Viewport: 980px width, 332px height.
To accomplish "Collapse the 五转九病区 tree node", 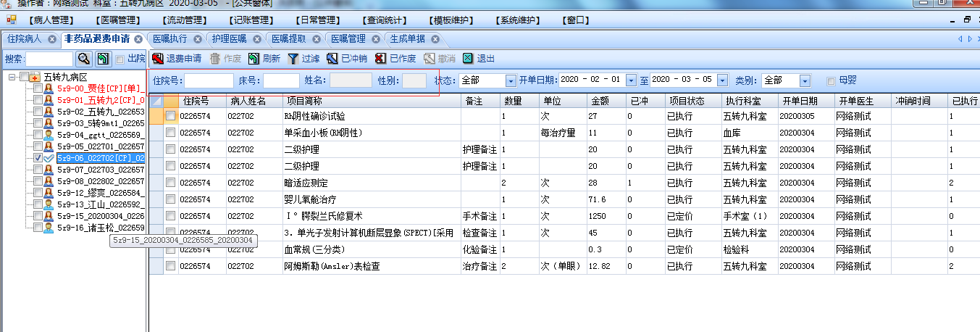I will coord(12,77).
